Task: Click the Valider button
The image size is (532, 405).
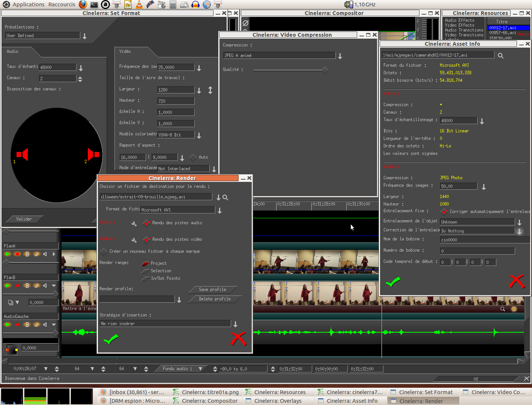Action: (x=24, y=219)
